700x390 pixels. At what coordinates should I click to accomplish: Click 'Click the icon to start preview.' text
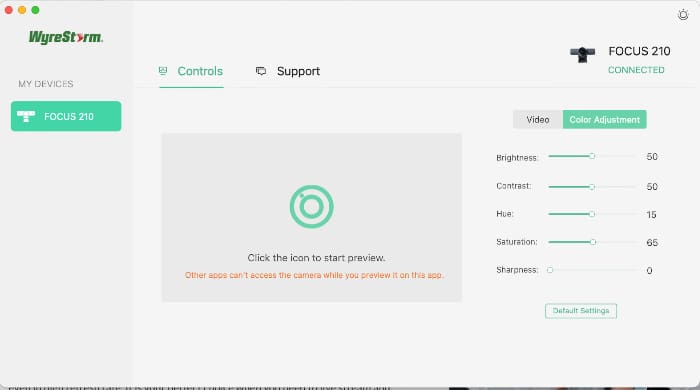point(316,258)
